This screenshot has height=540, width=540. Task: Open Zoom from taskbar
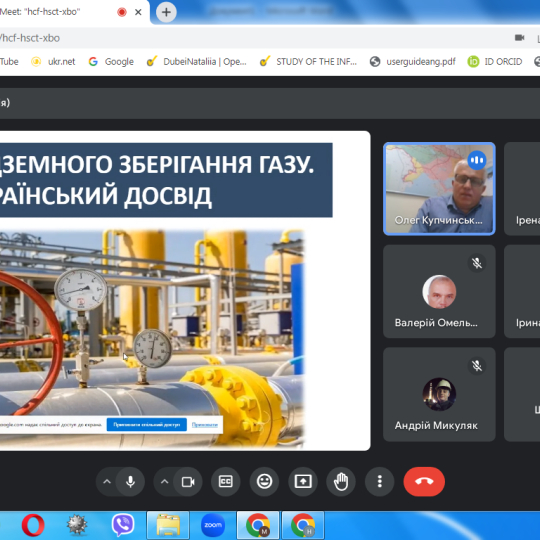213,525
